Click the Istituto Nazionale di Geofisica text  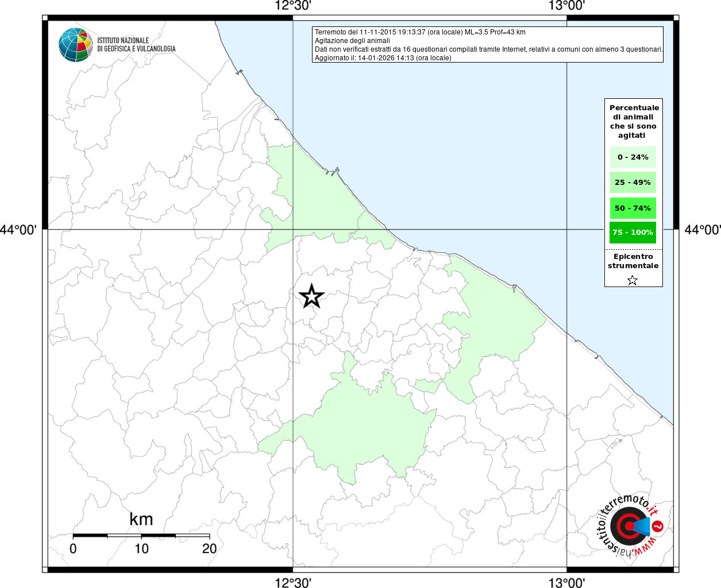(x=136, y=45)
